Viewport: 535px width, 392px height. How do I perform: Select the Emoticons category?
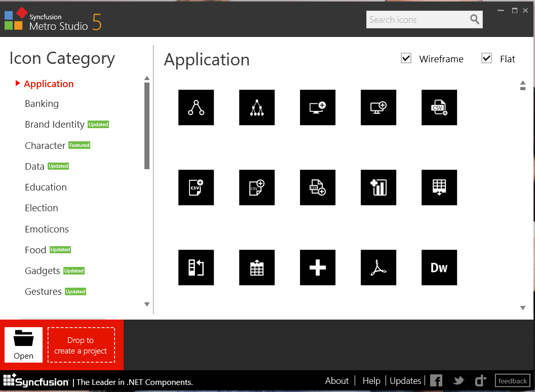click(47, 229)
